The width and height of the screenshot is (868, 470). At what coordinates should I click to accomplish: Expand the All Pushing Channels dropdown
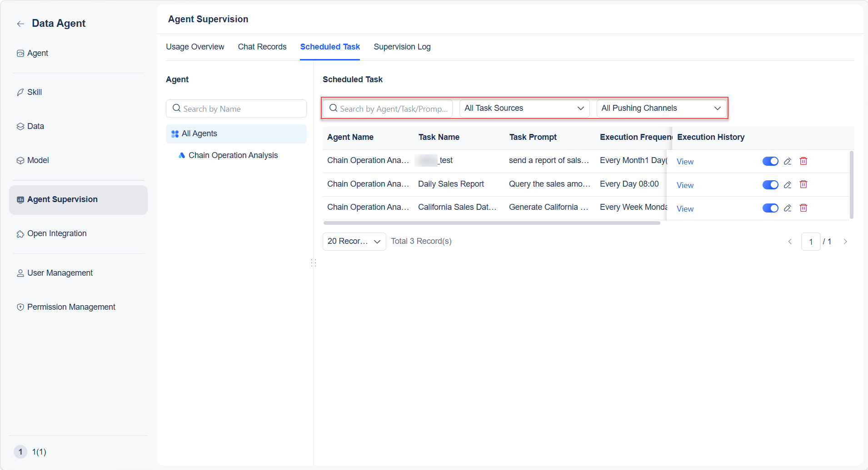(662, 109)
